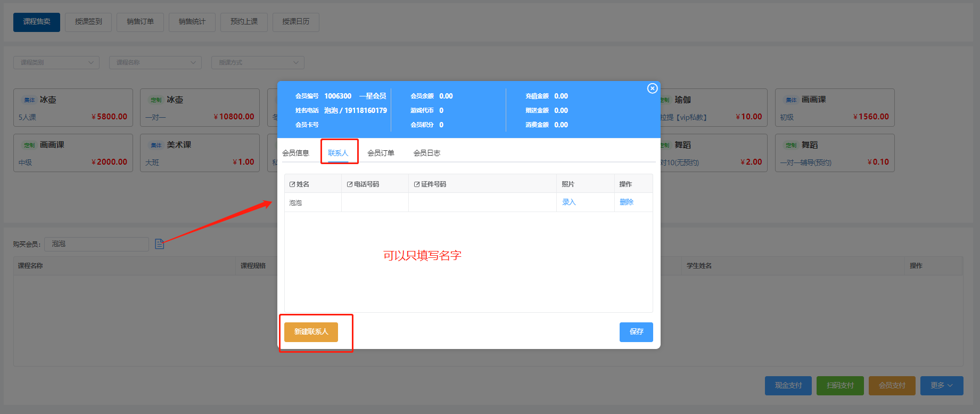
Task: Click the edit icon in 证件号码 column header
Action: (417, 184)
